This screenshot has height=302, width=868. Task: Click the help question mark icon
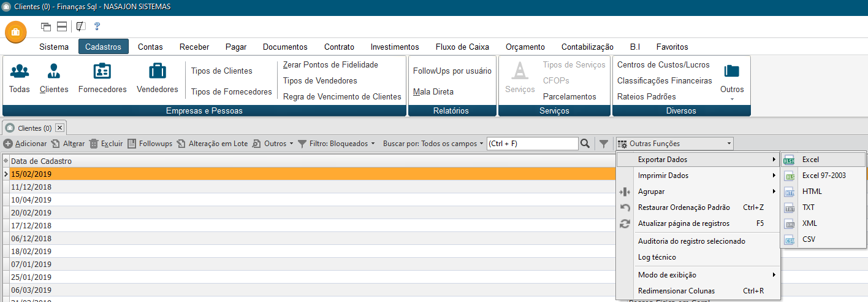[x=97, y=26]
